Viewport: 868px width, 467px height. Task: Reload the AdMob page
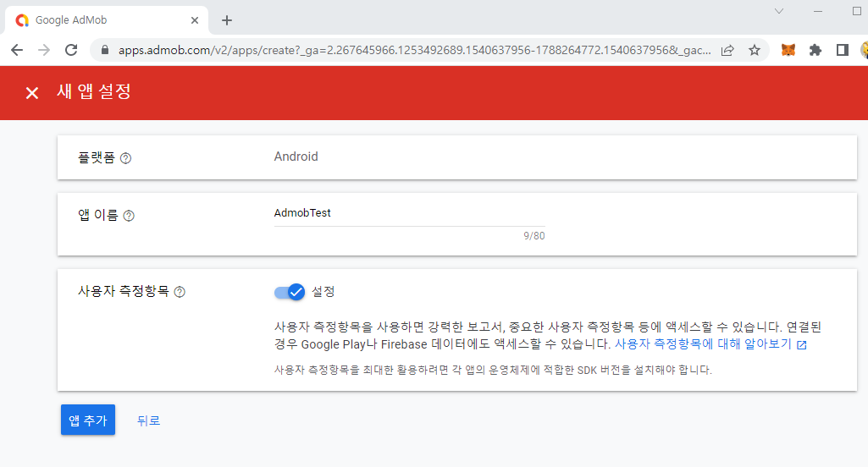[x=71, y=51]
